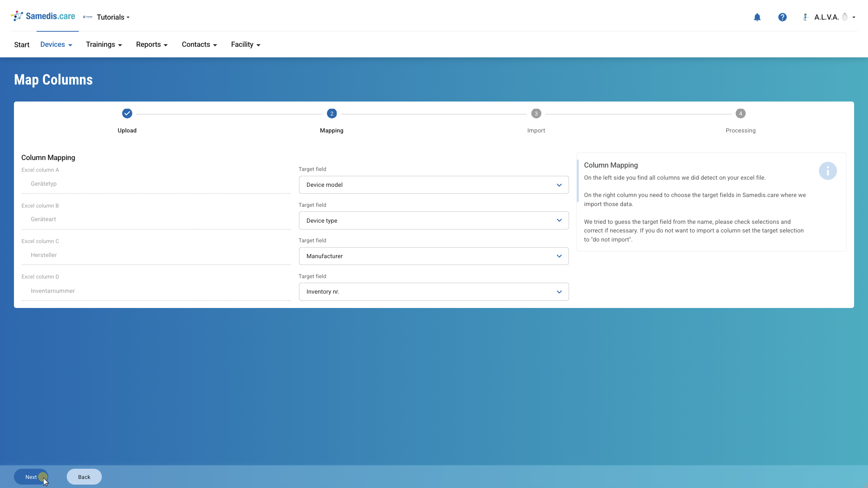The height and width of the screenshot is (488, 868).
Task: Open the Devices menu
Action: click(x=56, y=45)
